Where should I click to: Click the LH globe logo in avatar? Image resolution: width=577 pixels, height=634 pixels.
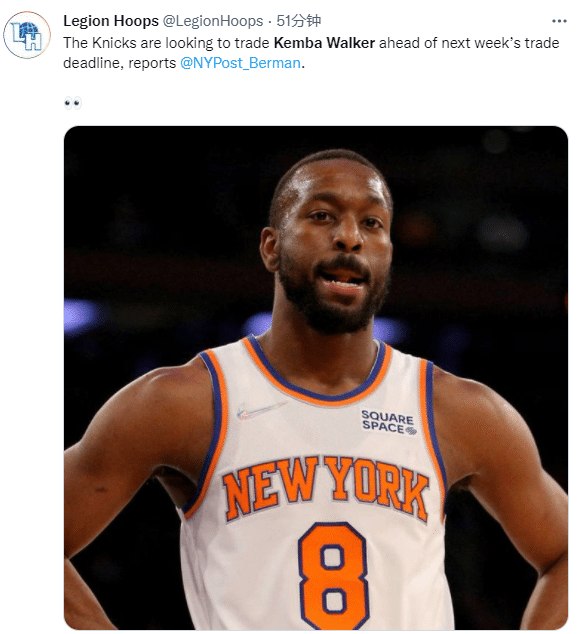tap(27, 36)
